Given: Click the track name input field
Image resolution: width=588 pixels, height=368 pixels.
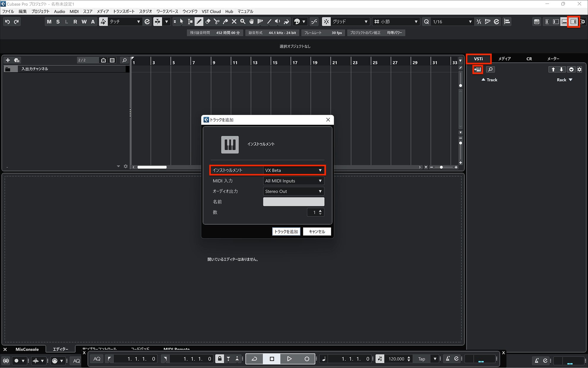Looking at the screenshot, I should pos(293,202).
